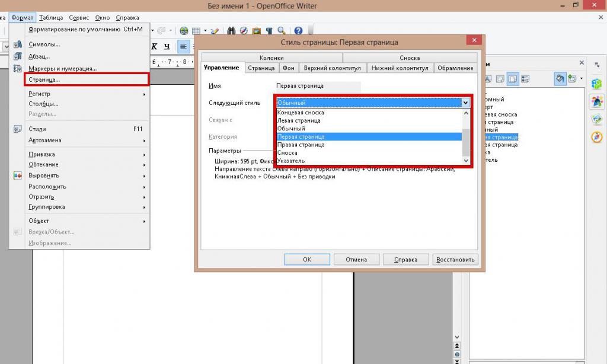Toggle underline Ч formatting button
The image size is (607, 364).
click(167, 46)
